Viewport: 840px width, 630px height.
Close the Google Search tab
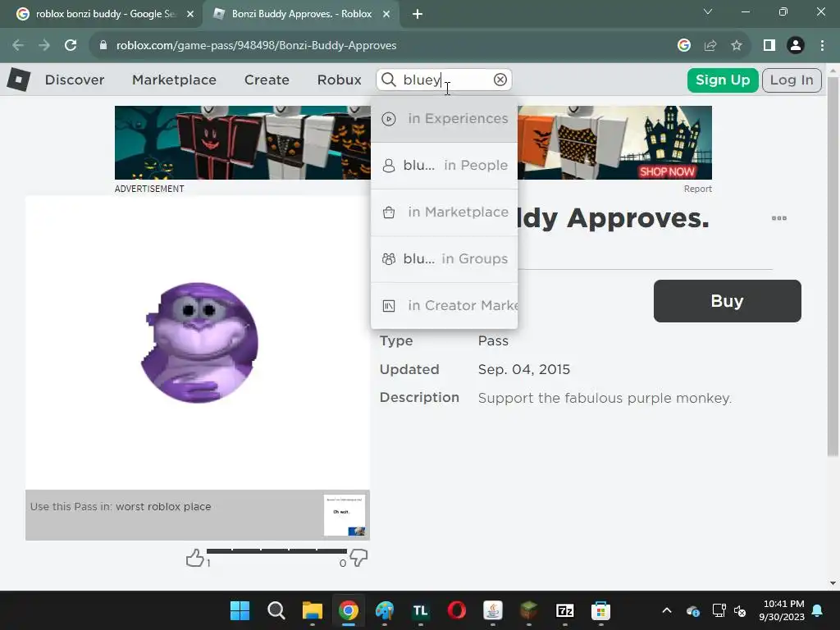[190, 14]
